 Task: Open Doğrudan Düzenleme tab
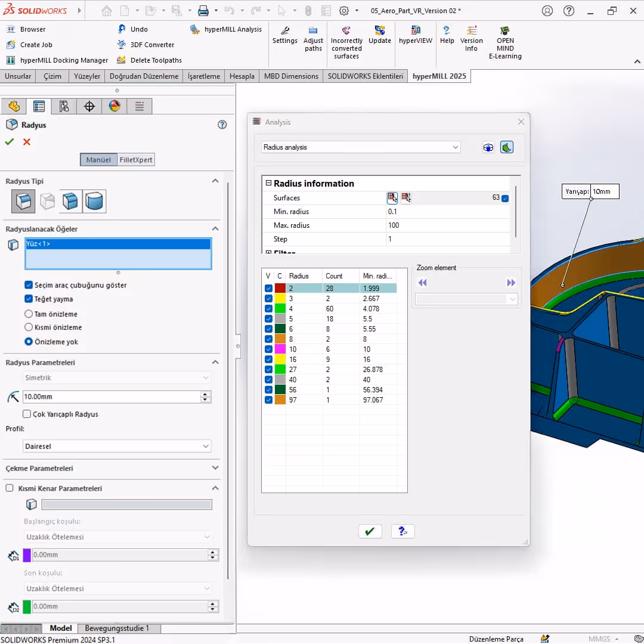click(x=144, y=76)
